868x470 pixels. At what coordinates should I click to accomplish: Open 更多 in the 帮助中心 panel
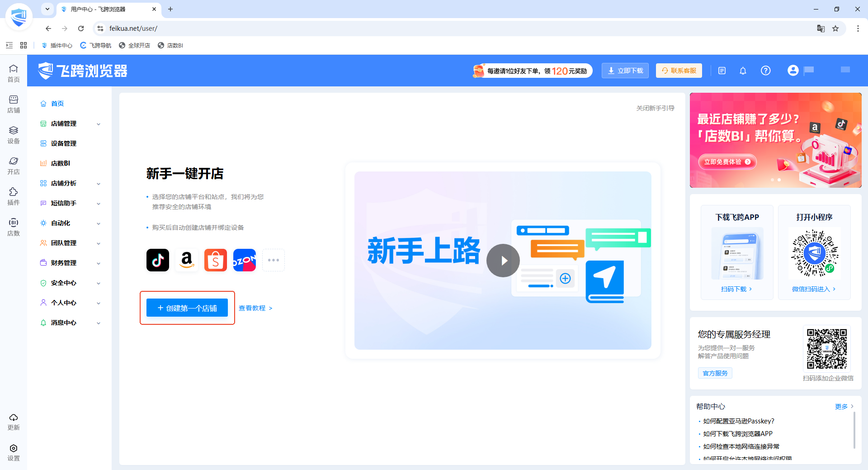coord(844,407)
